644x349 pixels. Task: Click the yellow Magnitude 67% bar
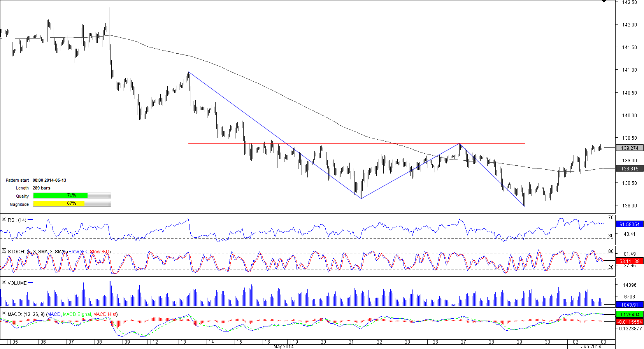pyautogui.click(x=59, y=204)
